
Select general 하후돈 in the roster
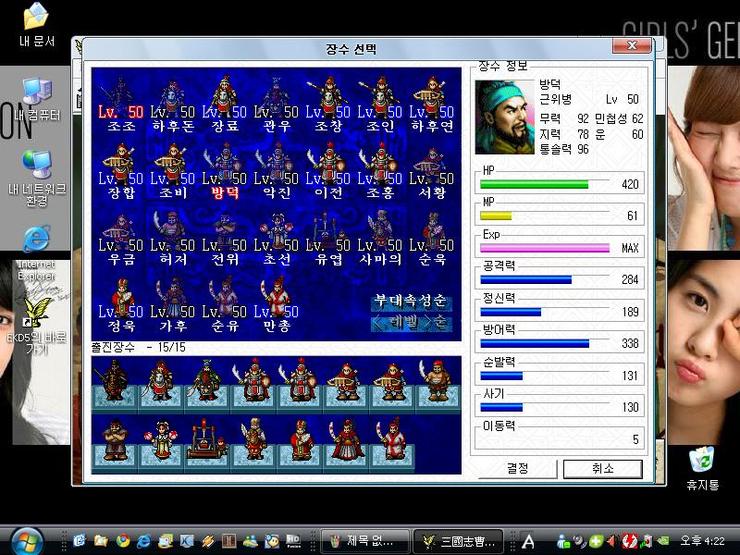(173, 104)
